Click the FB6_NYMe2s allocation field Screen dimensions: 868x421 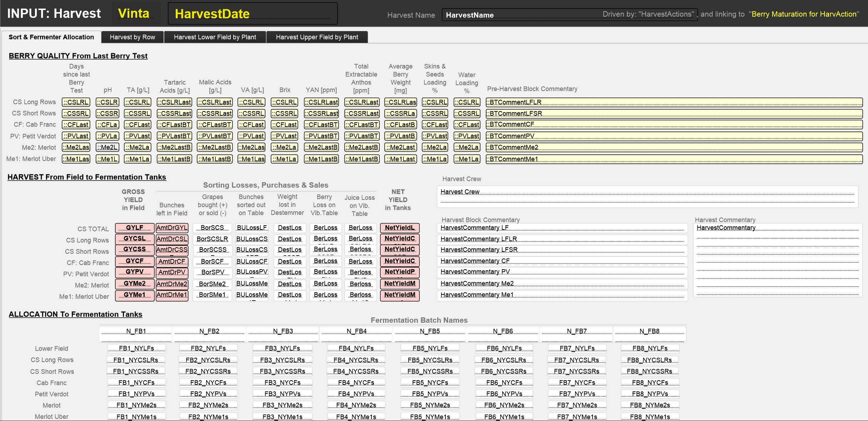(504, 406)
